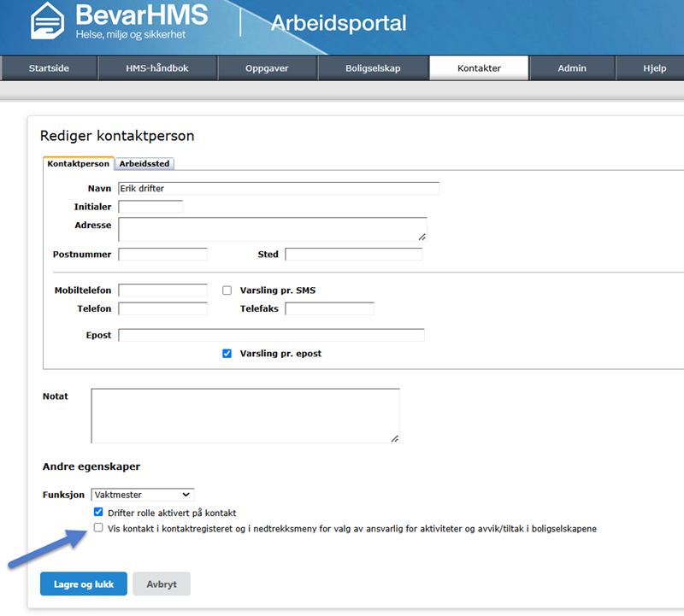Open the Startside navigation tab
The height and width of the screenshot is (616, 684).
click(50, 68)
